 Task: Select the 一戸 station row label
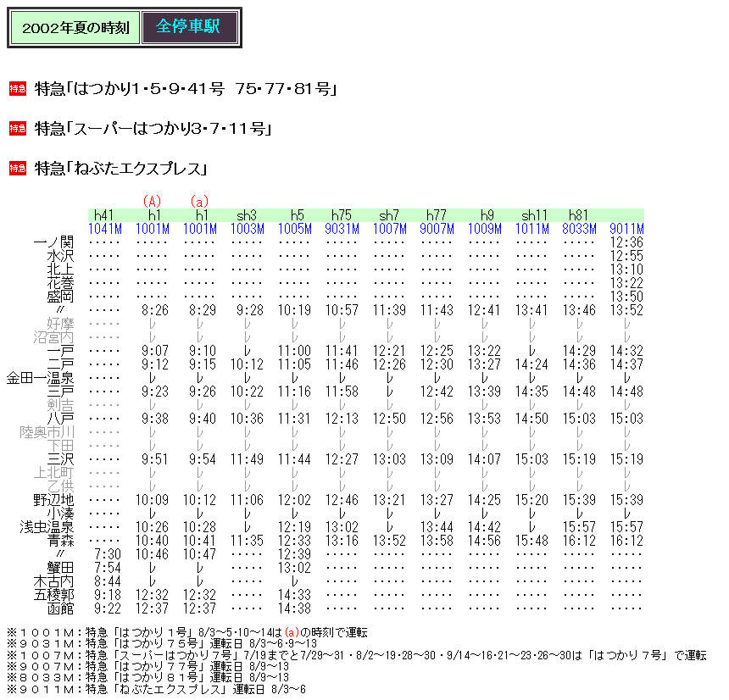click(x=60, y=351)
